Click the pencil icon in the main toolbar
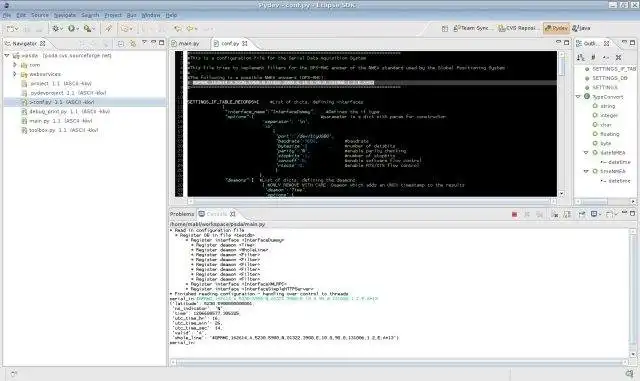Screen dimensions: 640x381 (x=108, y=29)
